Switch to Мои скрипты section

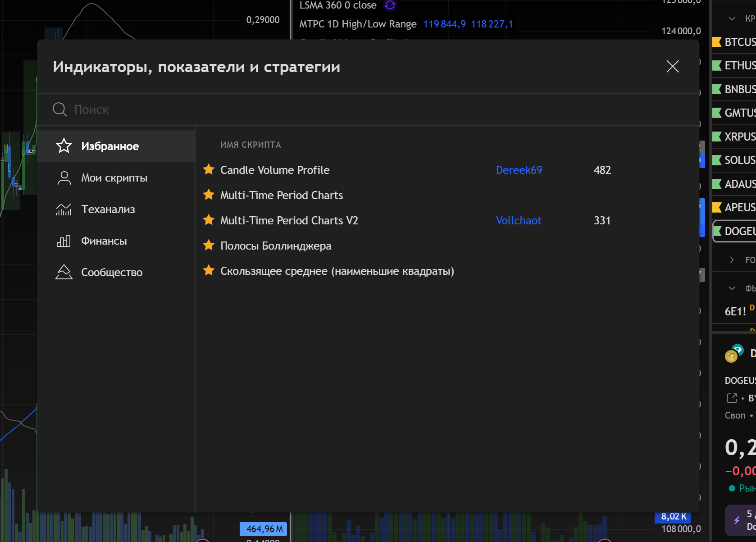(x=114, y=178)
